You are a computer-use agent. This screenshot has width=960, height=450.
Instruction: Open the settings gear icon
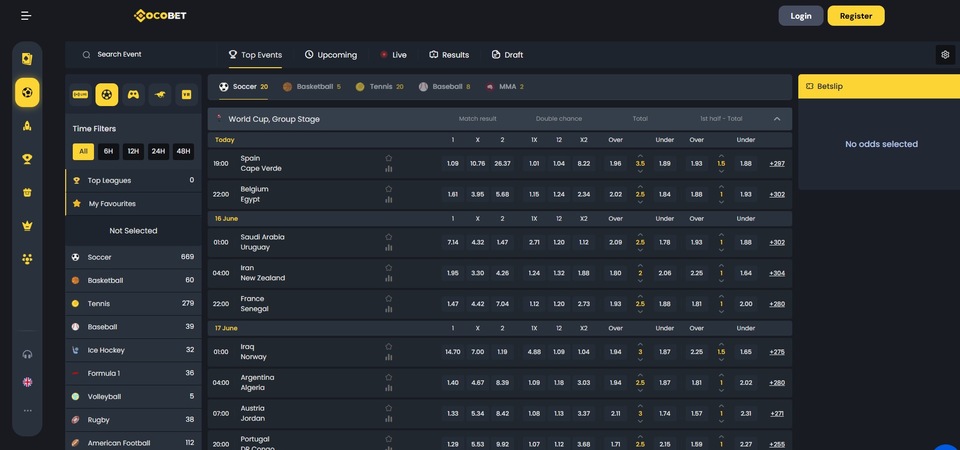coord(945,55)
